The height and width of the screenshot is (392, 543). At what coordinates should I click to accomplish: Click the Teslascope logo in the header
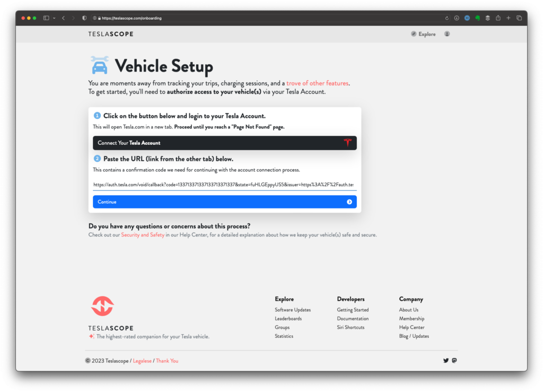pos(110,33)
